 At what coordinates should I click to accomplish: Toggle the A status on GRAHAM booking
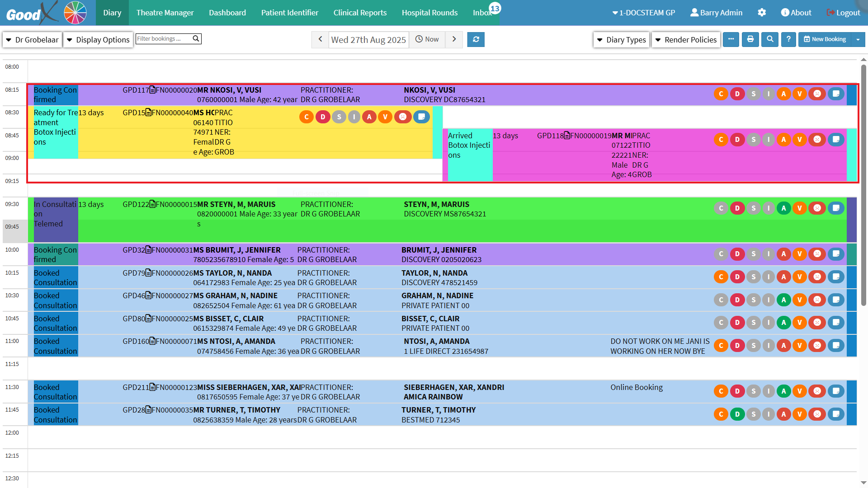tap(783, 300)
